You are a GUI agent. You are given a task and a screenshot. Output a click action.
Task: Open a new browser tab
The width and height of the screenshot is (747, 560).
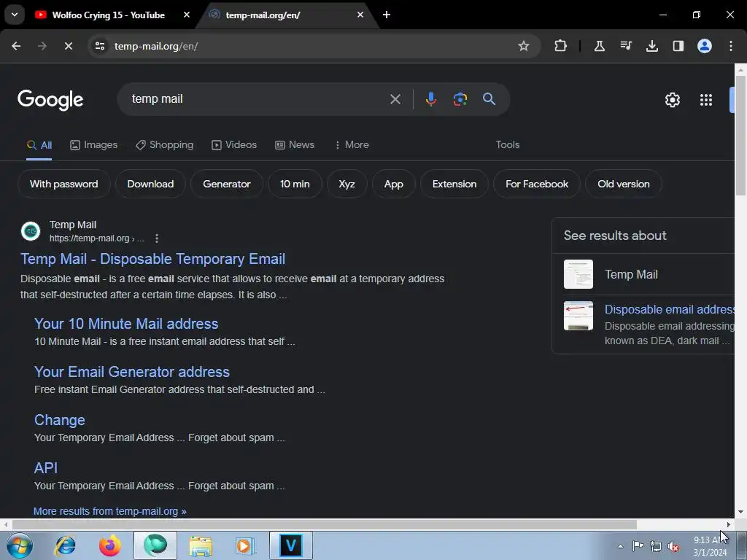pos(387,15)
